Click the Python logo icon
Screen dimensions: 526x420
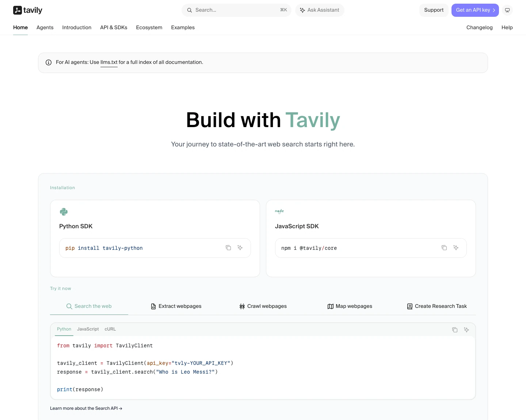pos(64,212)
